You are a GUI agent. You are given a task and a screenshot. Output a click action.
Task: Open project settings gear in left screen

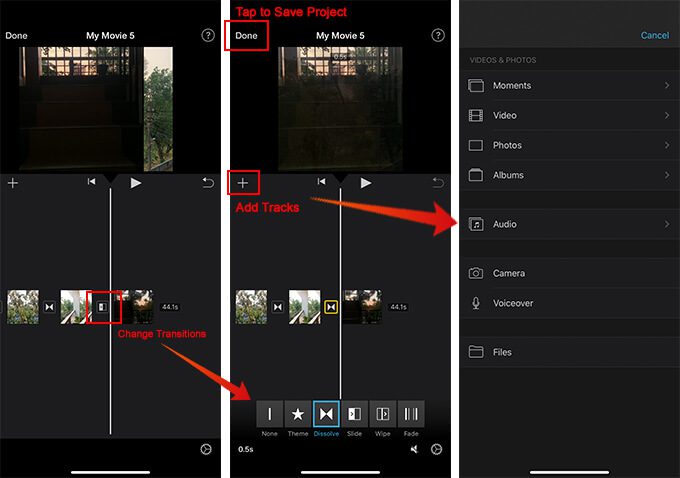pos(206,449)
